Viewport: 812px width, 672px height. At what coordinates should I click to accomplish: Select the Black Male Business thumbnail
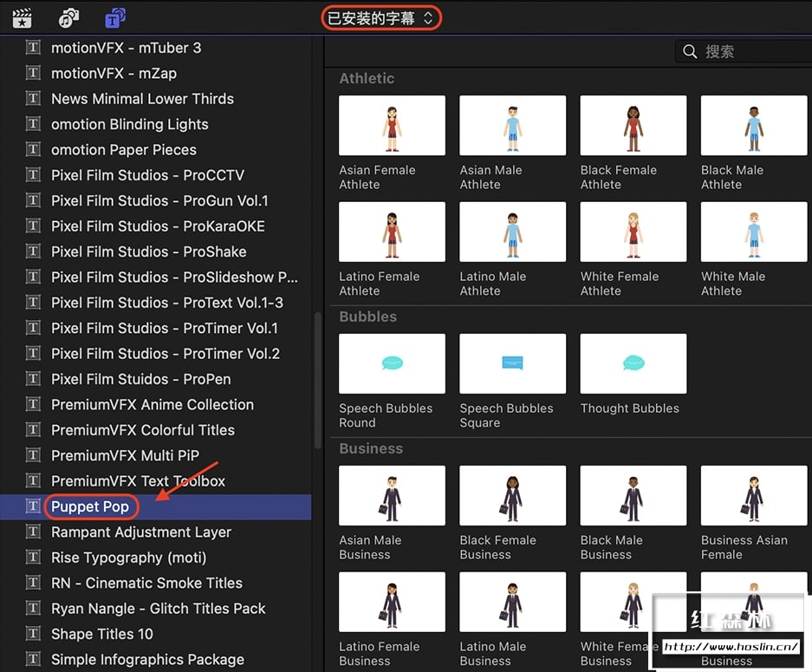pyautogui.click(x=633, y=496)
